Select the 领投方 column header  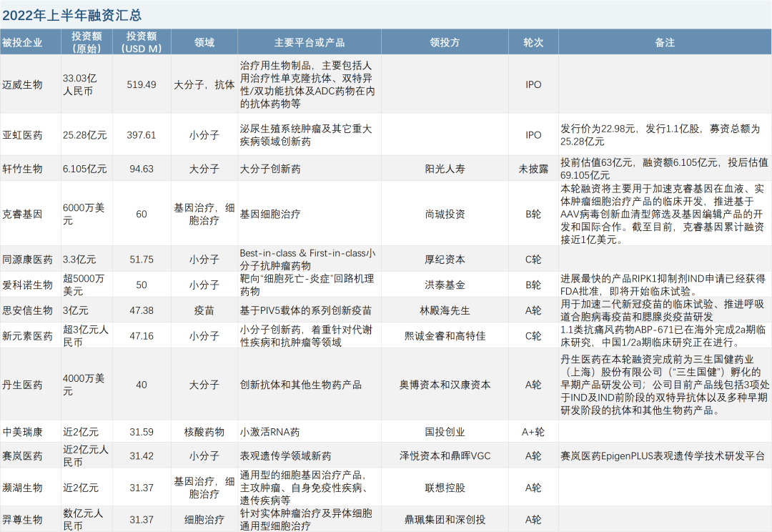445,43
